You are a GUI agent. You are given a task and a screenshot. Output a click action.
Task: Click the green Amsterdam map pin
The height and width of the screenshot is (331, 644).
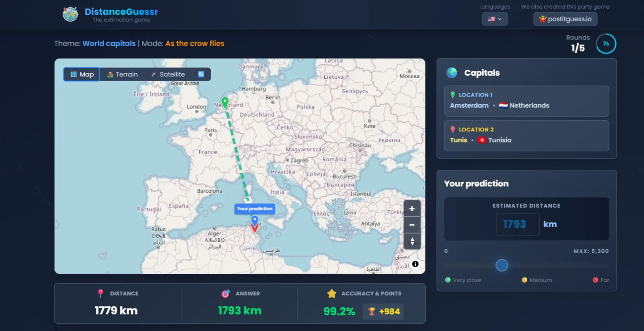225,102
